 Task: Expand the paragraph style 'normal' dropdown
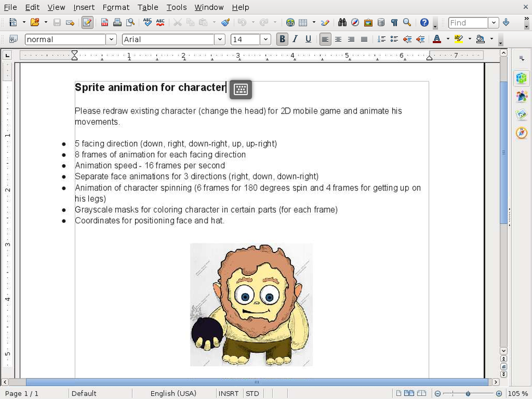(111, 39)
